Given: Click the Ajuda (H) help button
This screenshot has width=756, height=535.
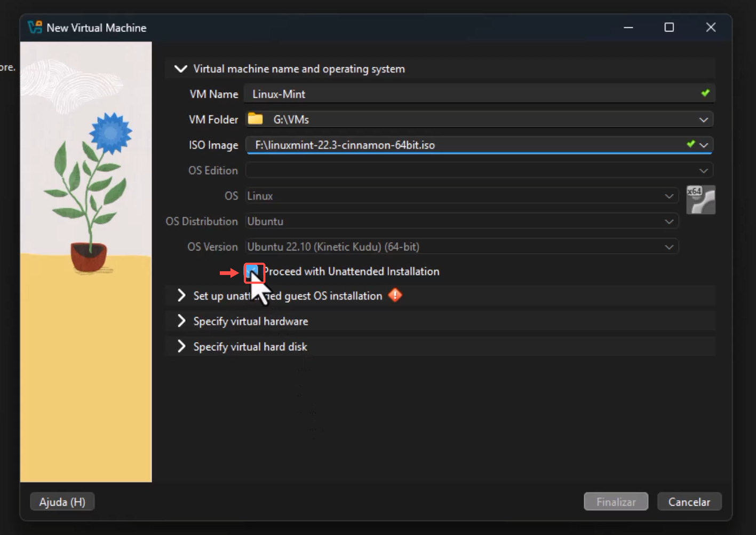Looking at the screenshot, I should (x=62, y=502).
